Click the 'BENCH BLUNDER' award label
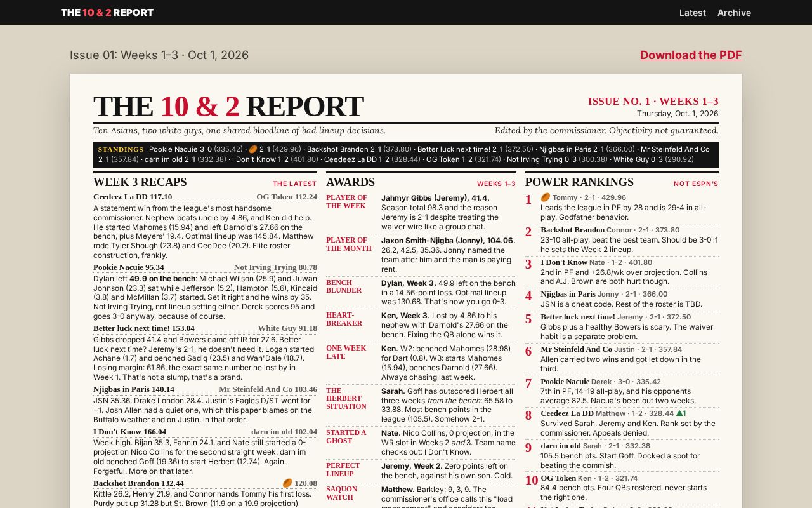The width and height of the screenshot is (812, 508). click(344, 286)
